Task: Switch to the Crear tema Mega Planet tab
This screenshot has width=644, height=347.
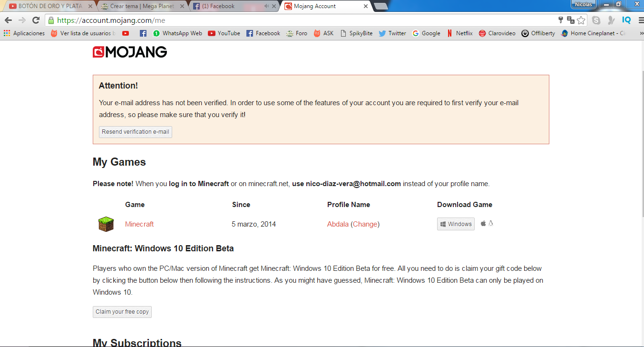Action: pos(142,6)
